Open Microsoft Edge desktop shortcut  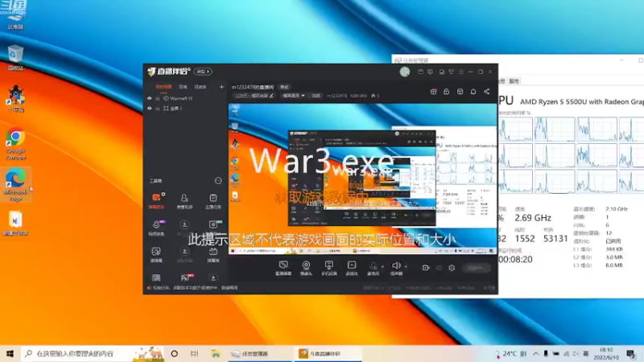coord(15,184)
